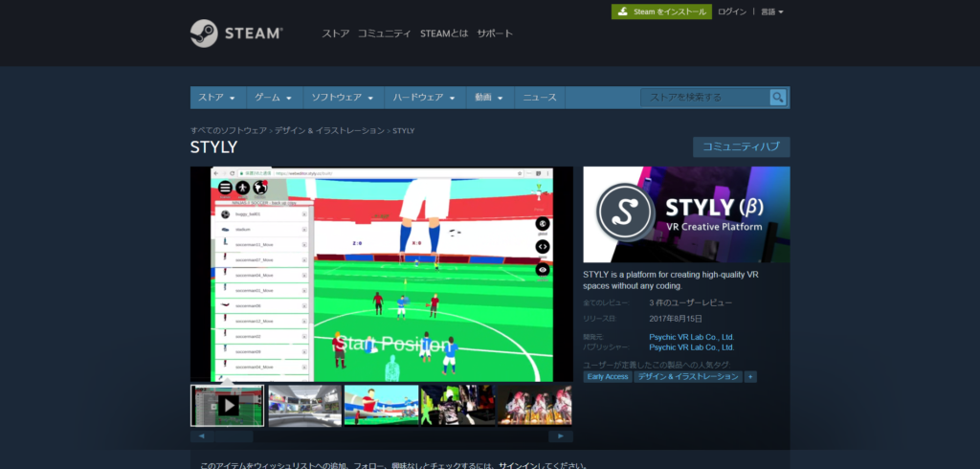
Task: Open the ソフトウェア dropdown menu
Action: [344, 98]
